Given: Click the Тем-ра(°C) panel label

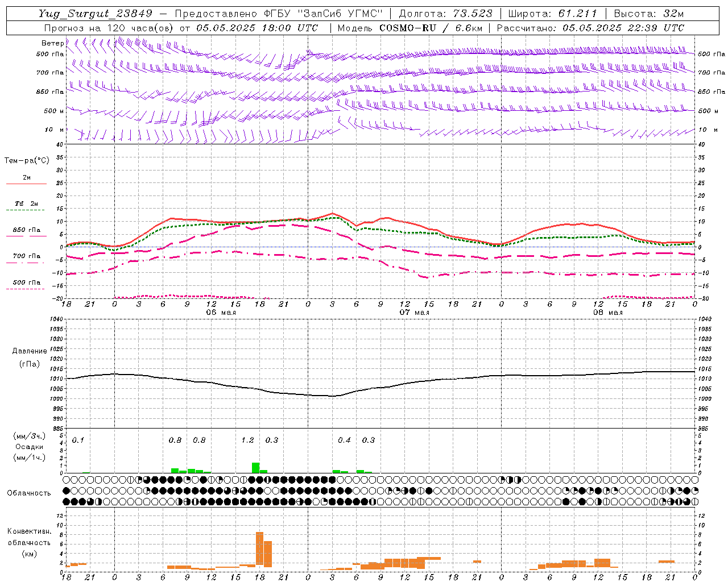Looking at the screenshot, I should (27, 161).
